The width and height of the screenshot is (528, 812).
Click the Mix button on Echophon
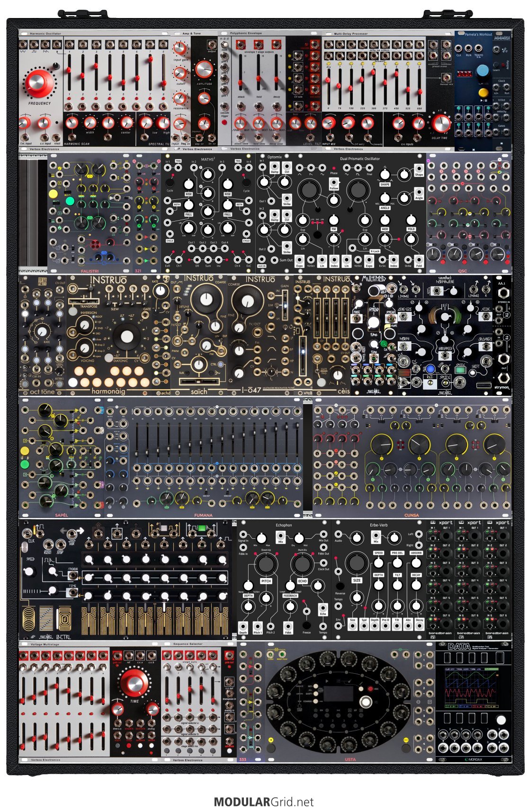point(280,538)
